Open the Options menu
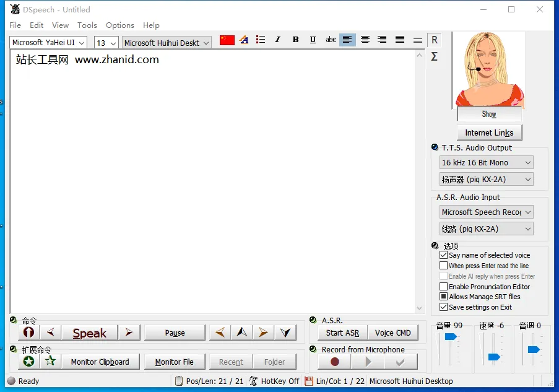The image size is (559, 392). point(120,25)
